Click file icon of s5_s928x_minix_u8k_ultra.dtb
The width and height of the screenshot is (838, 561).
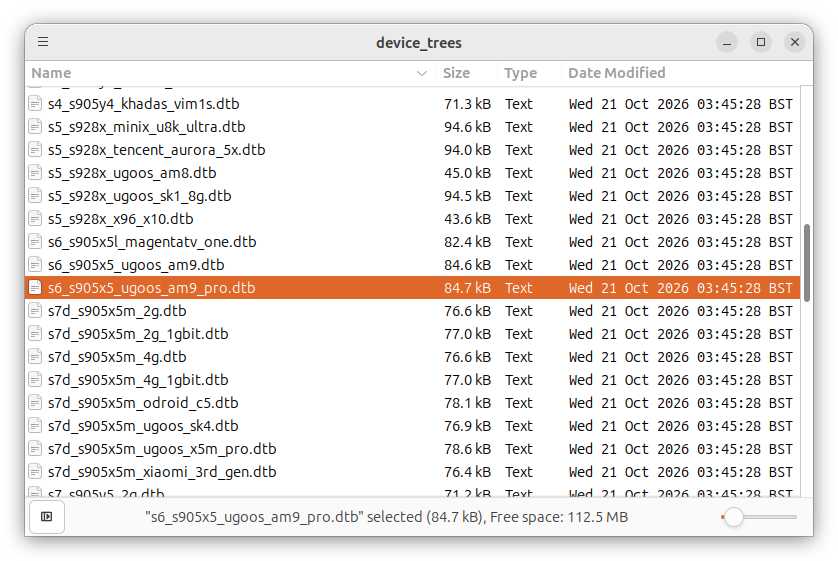35,127
